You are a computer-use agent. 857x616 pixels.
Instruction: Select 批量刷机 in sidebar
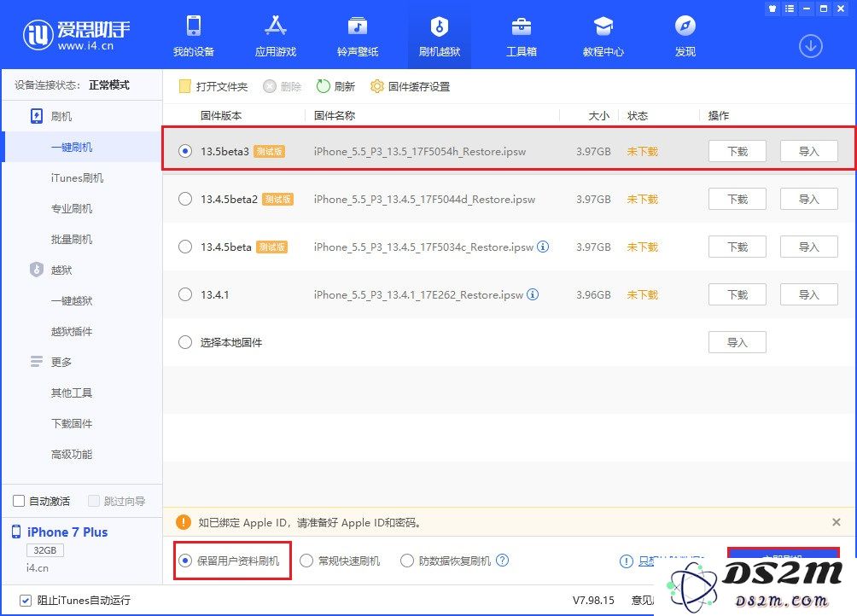point(72,239)
